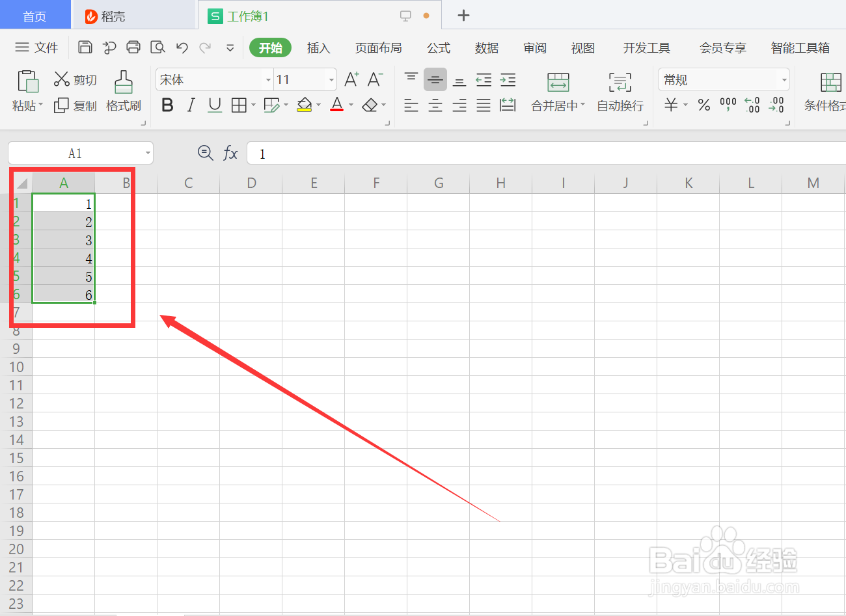
Task: Decrease decimal places
Action: click(x=776, y=105)
